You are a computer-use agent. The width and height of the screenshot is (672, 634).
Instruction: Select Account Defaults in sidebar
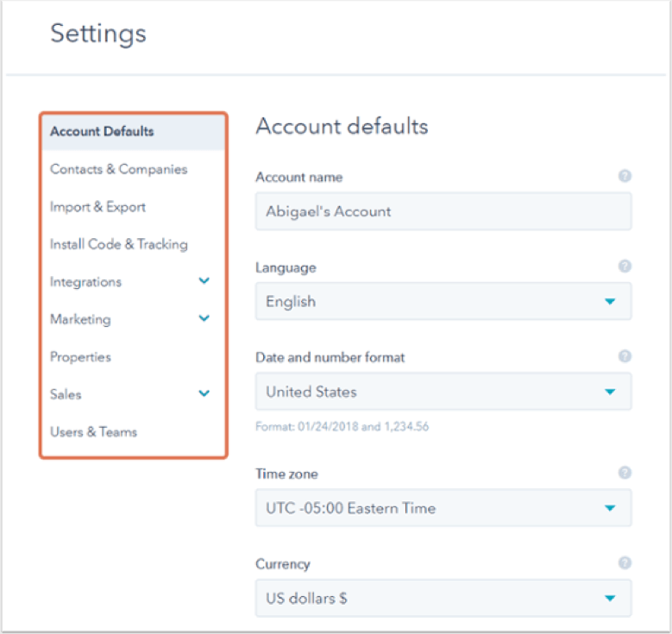pos(134,132)
